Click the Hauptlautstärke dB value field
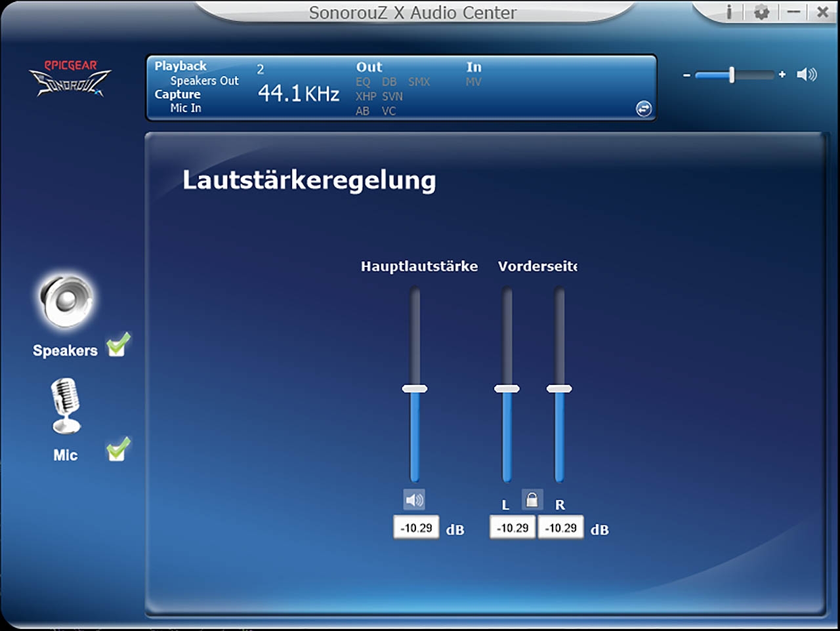 [417, 528]
